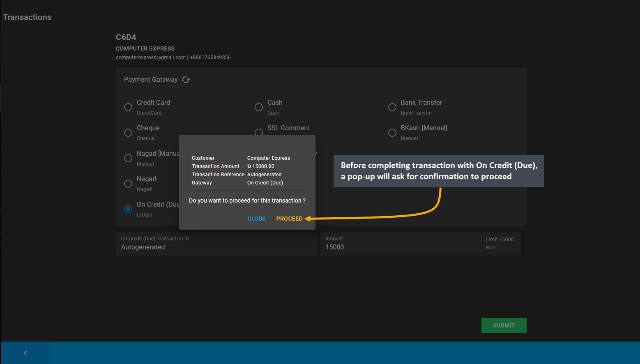This screenshot has width=640, height=364.
Task: Click the C6D4 customer code heading
Action: pos(126,37)
